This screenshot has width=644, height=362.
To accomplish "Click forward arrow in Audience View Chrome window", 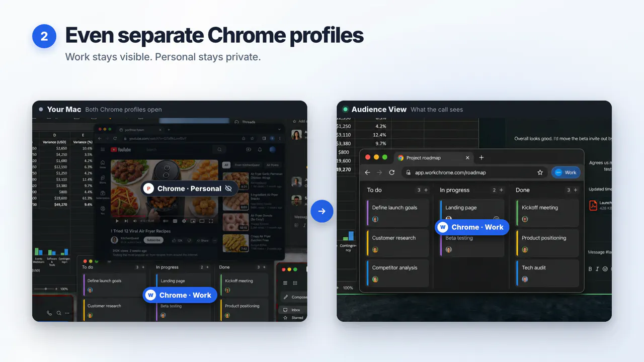I will pyautogui.click(x=379, y=172).
